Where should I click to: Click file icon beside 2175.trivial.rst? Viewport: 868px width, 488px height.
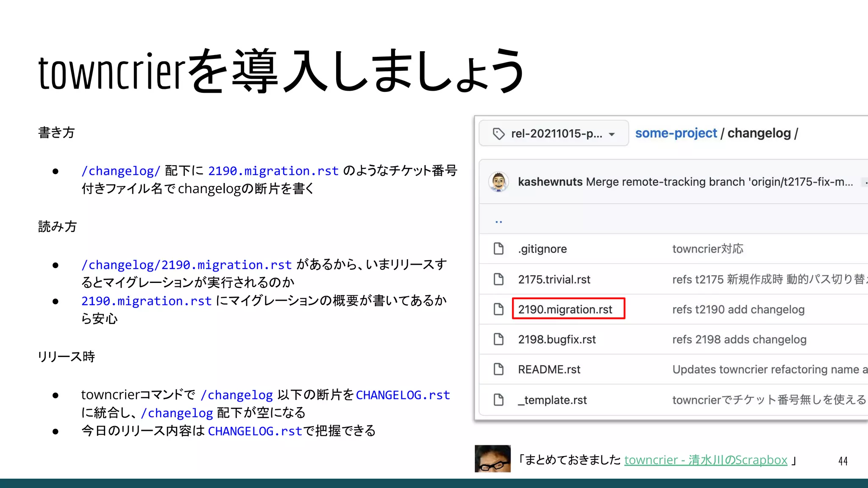[x=498, y=279]
